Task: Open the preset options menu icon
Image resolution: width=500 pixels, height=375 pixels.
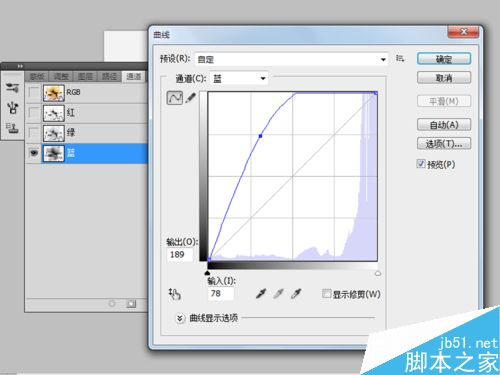Action: (400, 59)
